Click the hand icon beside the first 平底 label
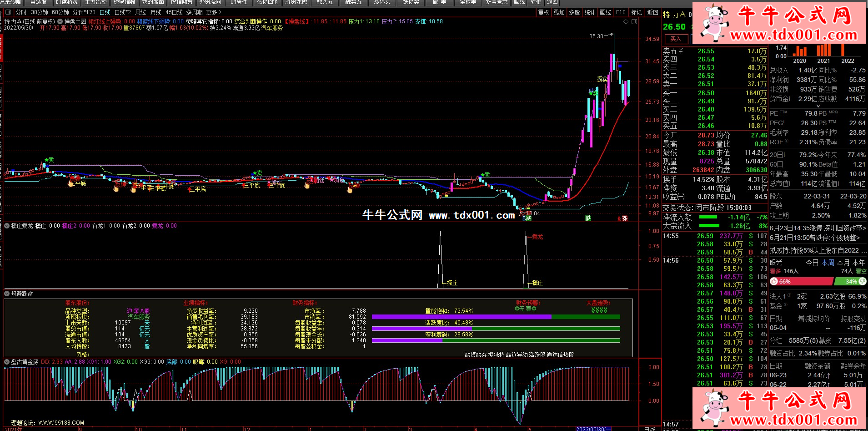This screenshot has height=431, width=868. point(70,183)
